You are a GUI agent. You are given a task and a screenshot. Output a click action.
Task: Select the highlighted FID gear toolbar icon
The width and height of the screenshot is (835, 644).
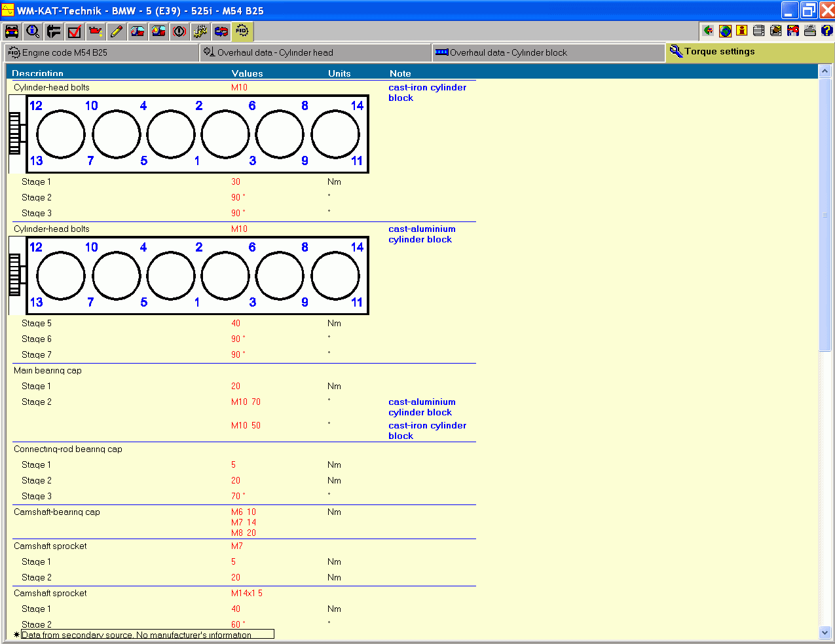tap(242, 31)
